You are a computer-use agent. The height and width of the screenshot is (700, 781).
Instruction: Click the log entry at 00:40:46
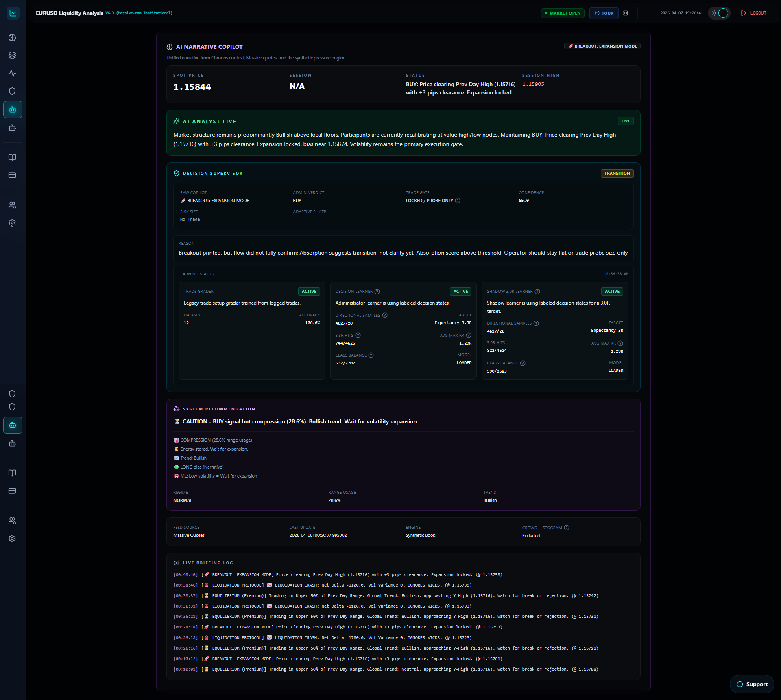[338, 575]
